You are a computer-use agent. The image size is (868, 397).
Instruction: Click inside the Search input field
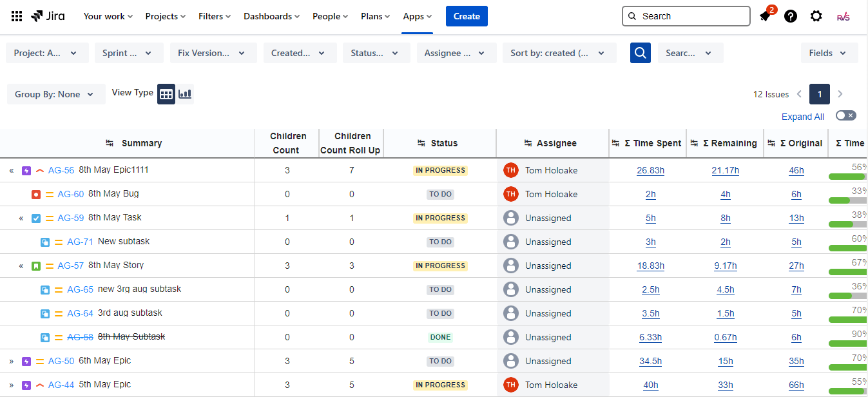(686, 15)
